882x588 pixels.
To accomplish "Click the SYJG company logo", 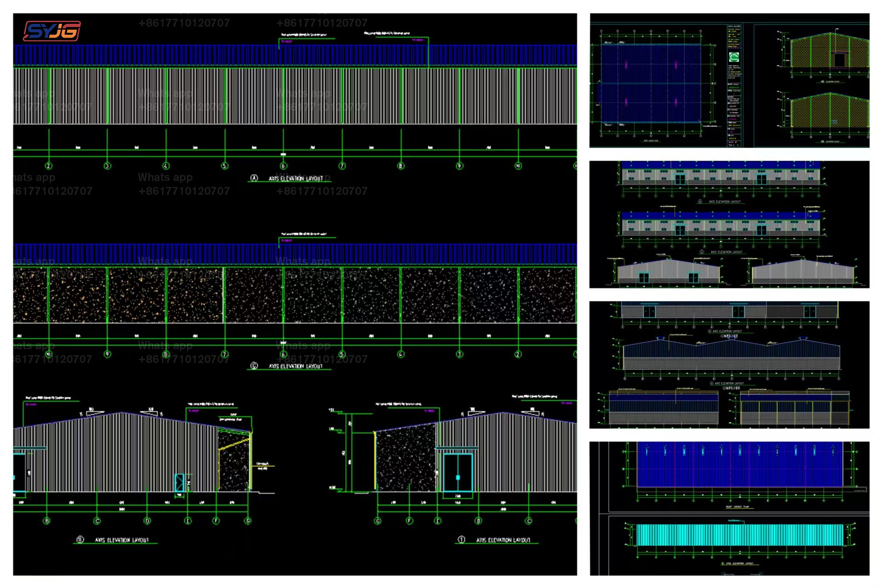I will (52, 31).
